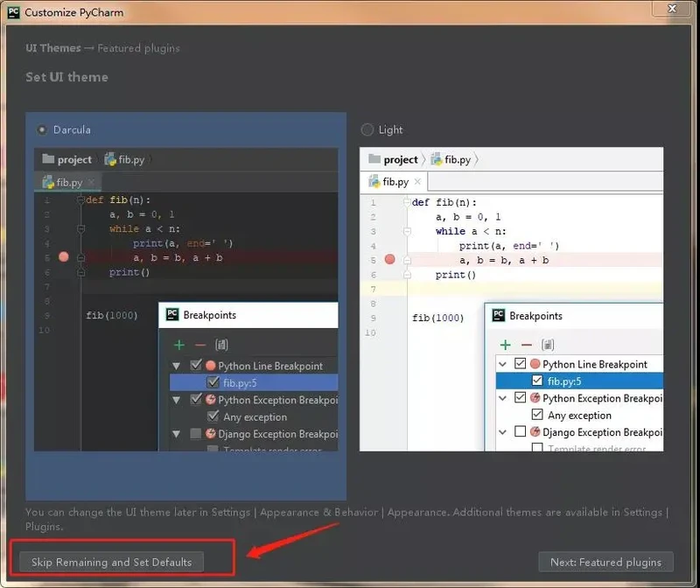Click Python Line Breakpoint red icon in Darcula tree
The width and height of the screenshot is (700, 588).
point(211,366)
